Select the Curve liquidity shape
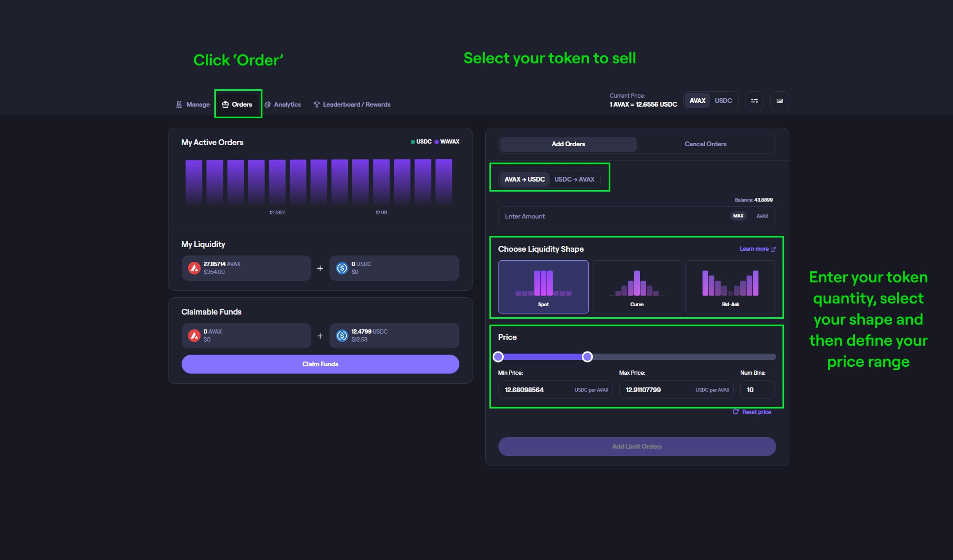This screenshot has width=953, height=560. pos(637,287)
